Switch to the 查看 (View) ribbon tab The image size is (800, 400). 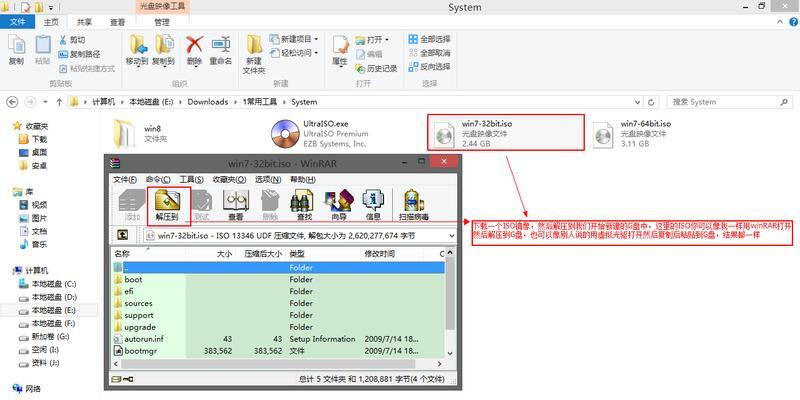(x=117, y=22)
